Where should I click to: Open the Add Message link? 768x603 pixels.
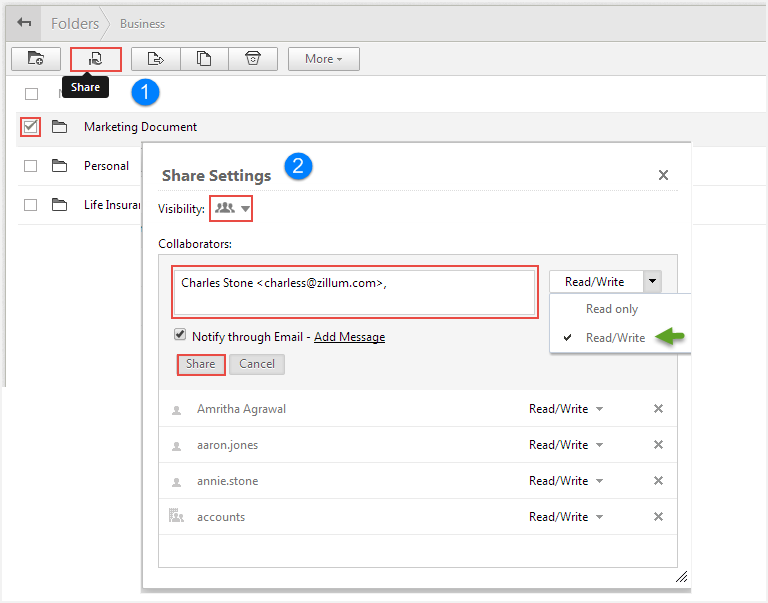coord(349,337)
